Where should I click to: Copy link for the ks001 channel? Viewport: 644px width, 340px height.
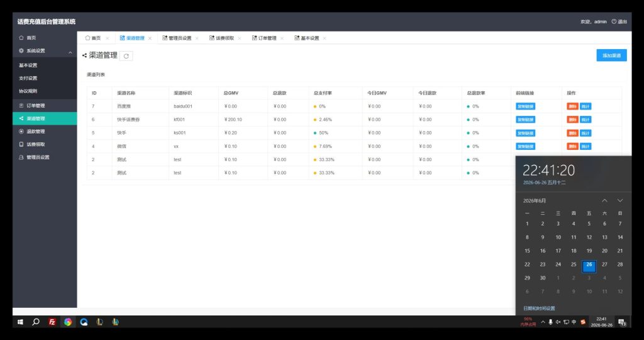click(525, 133)
